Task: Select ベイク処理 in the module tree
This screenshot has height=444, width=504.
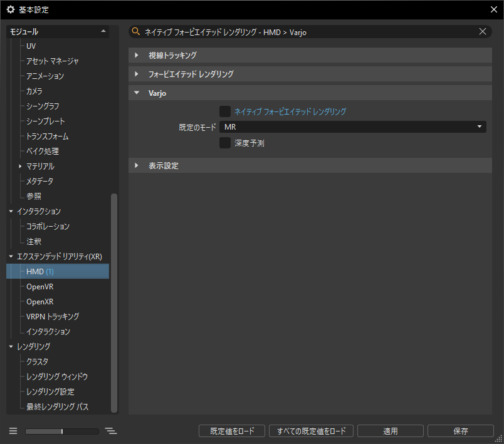Action: pyautogui.click(x=43, y=151)
